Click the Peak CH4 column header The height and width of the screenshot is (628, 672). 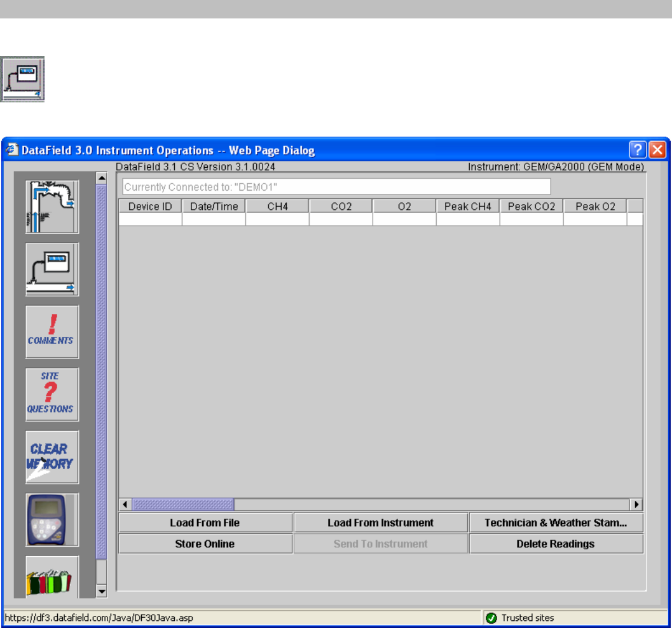[468, 206]
